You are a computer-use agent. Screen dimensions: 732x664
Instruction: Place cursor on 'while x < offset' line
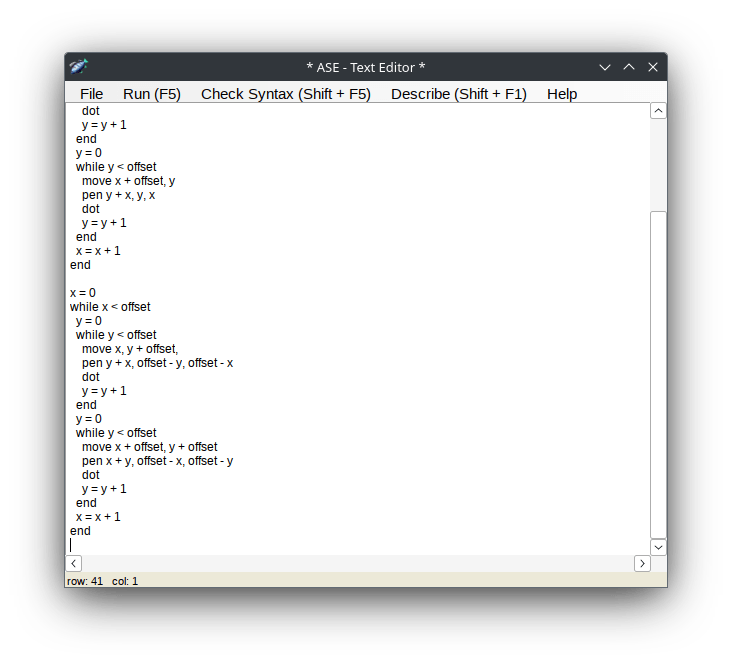click(x=110, y=307)
